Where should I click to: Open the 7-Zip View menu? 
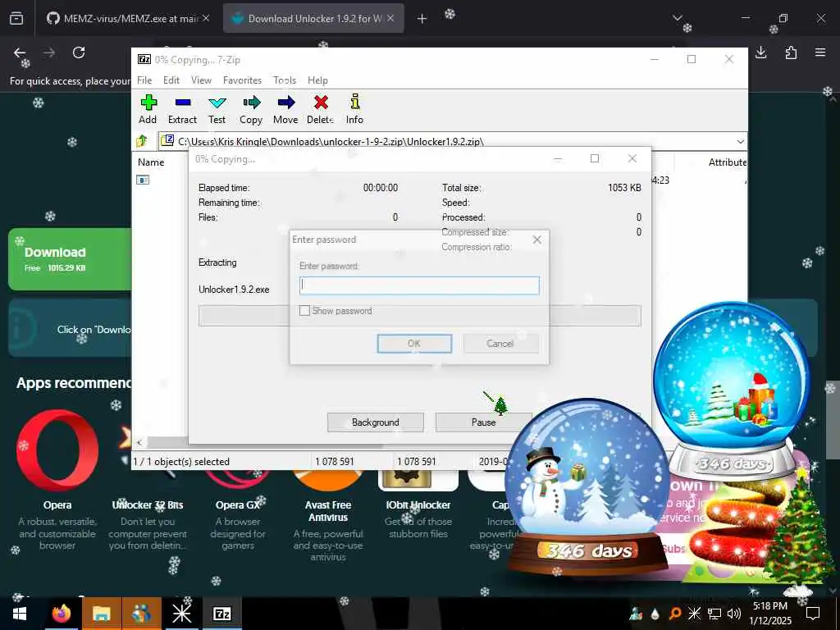click(x=202, y=80)
